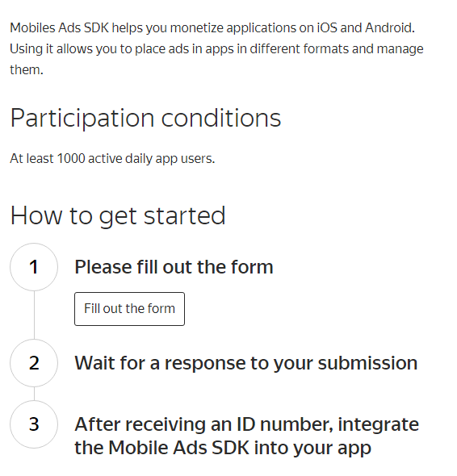Click the word conditions in the heading

[221, 118]
